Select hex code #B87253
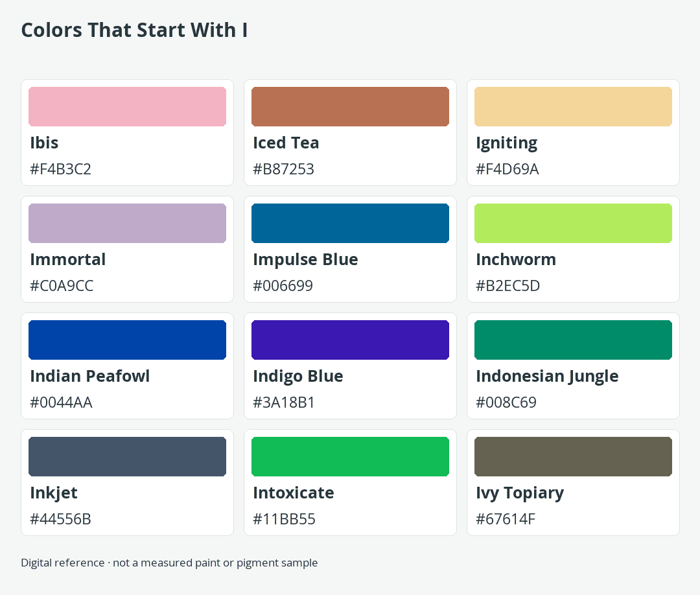 283,169
